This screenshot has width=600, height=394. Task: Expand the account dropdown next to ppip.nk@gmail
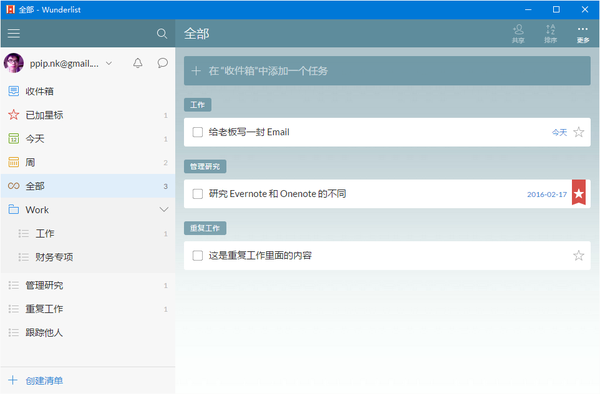click(x=109, y=63)
